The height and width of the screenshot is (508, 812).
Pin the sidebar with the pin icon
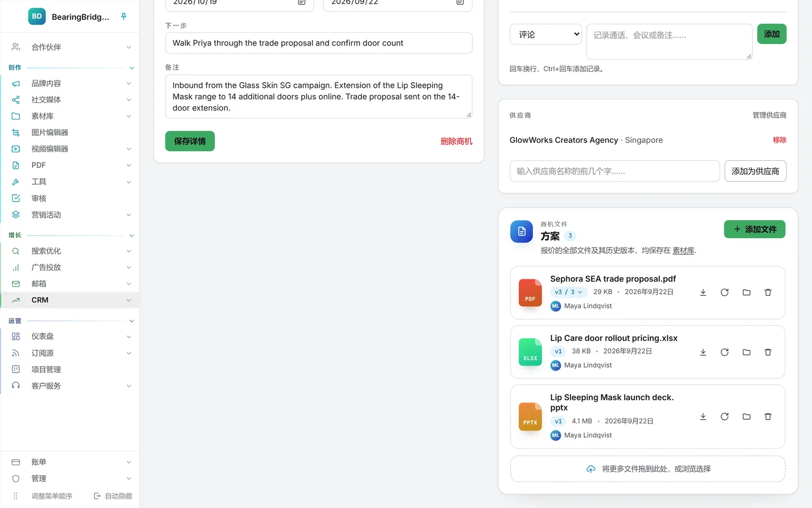coord(124,16)
